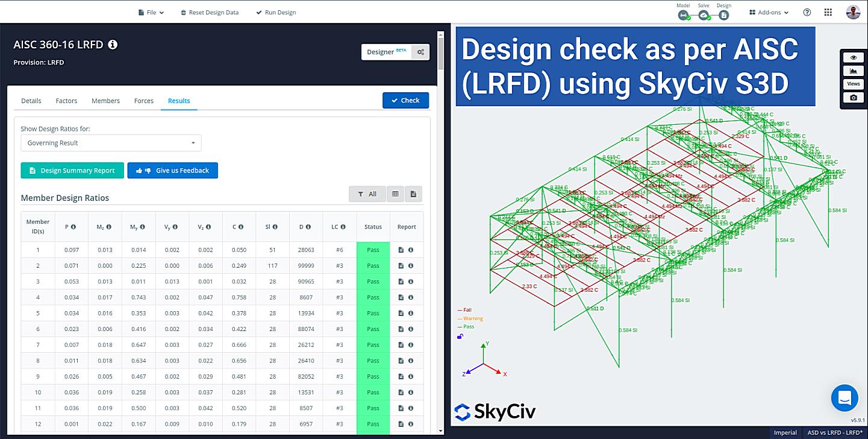Screen dimensions: 868x439
Task: Click info icon next to My column
Action: [142, 227]
